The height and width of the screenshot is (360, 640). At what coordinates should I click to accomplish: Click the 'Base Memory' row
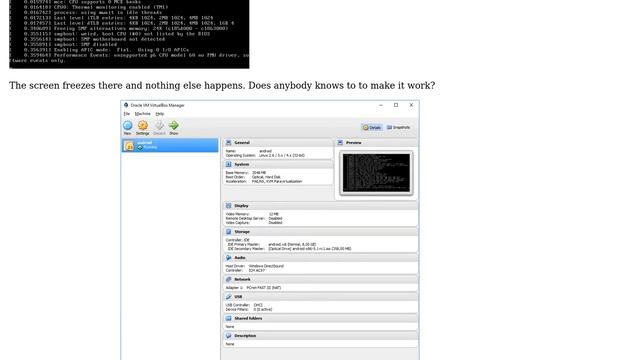point(246,173)
